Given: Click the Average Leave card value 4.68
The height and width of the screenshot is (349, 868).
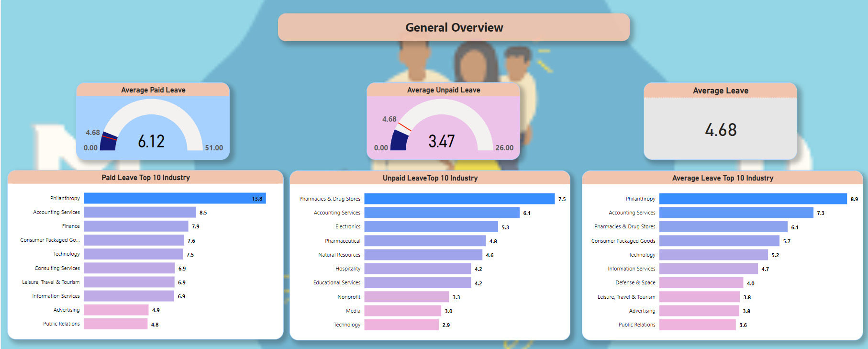Looking at the screenshot, I should coord(720,130).
